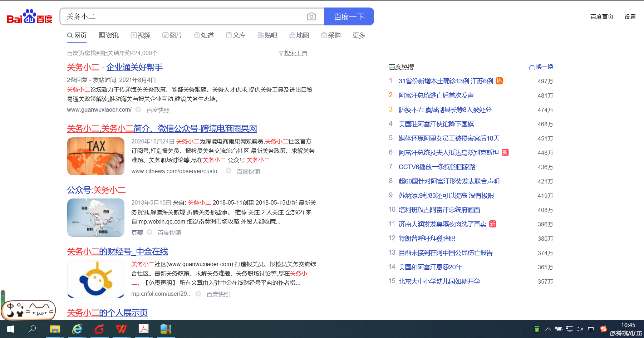
Task: Open hot search 苏炳添:9秒83还可以提高
Action: 446,196
